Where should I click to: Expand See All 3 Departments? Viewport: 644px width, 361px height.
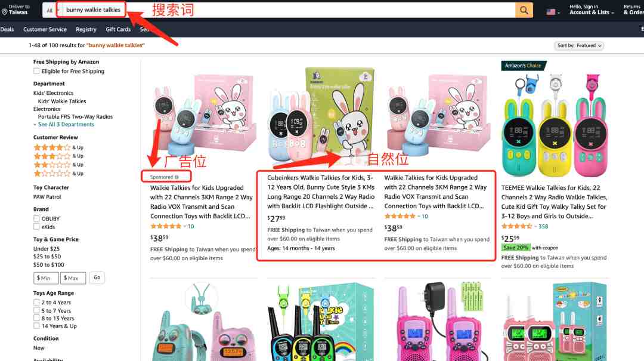[64, 125]
